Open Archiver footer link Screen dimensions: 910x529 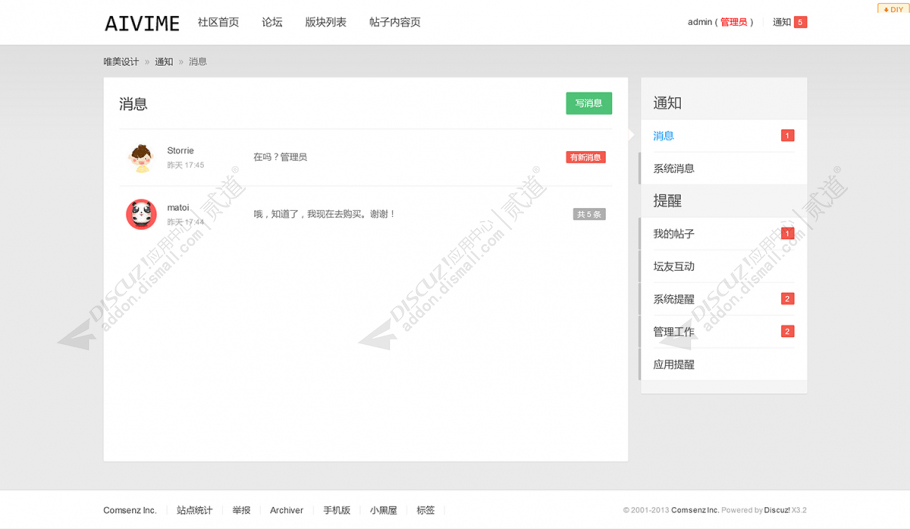pos(286,510)
